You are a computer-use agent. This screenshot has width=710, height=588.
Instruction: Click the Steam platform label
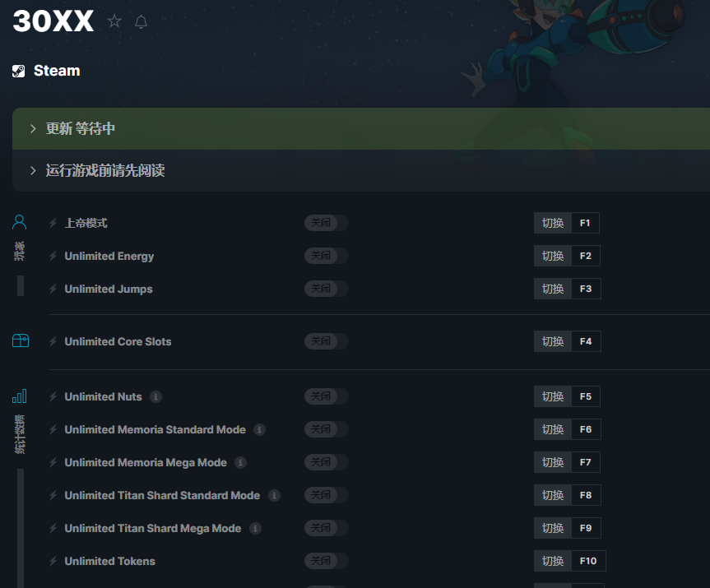[57, 71]
